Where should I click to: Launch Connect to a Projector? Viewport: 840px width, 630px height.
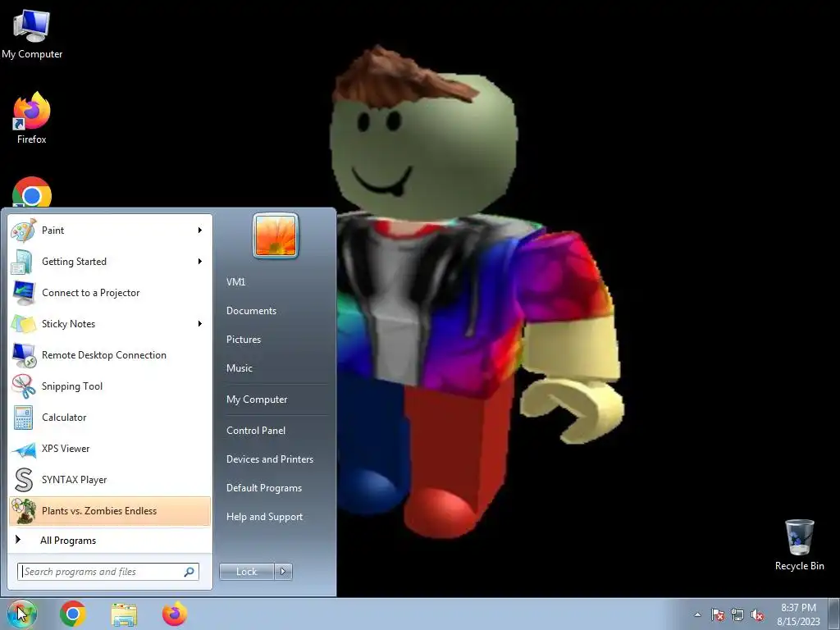[x=109, y=293]
